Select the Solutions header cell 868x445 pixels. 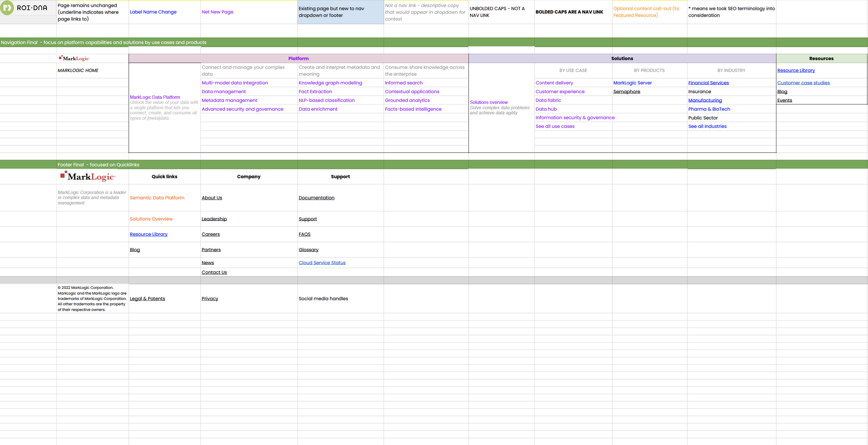point(622,59)
